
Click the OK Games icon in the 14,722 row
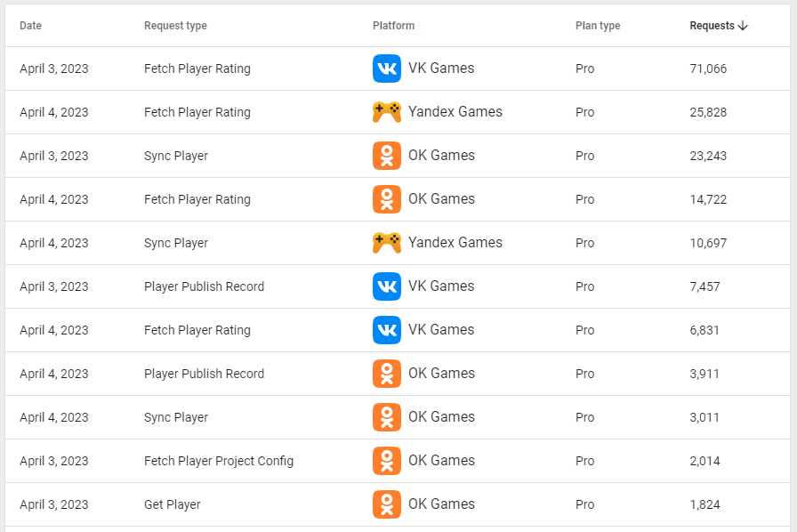tap(387, 199)
